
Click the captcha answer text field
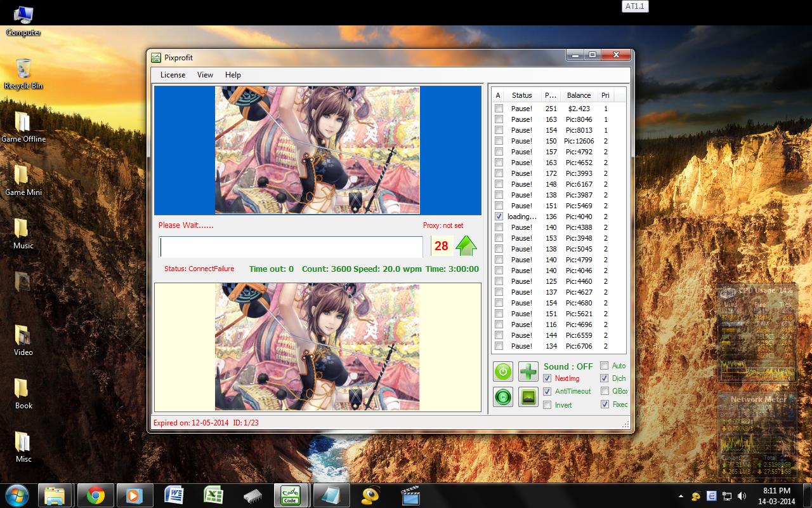tap(291, 246)
